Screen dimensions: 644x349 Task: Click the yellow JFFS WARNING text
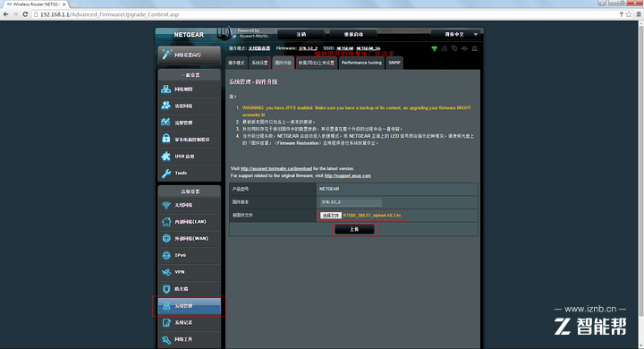357,111
